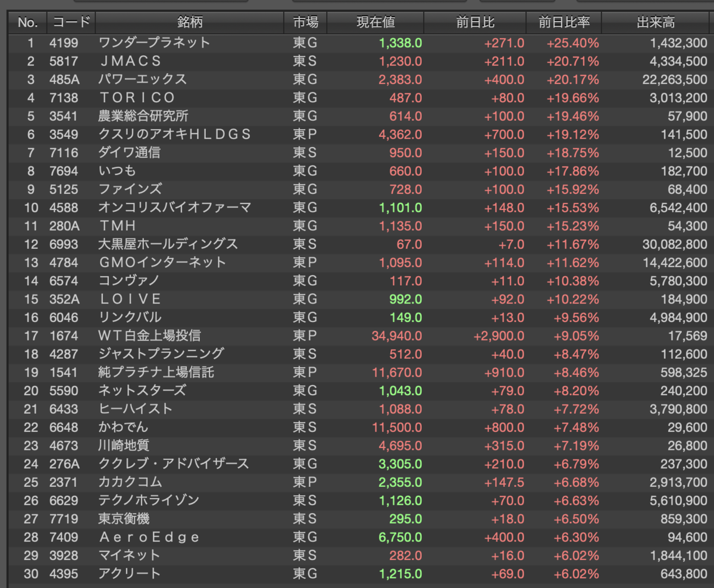Sort by the 現在値 column header
Image resolution: width=714 pixels, height=588 pixels.
pyautogui.click(x=375, y=23)
